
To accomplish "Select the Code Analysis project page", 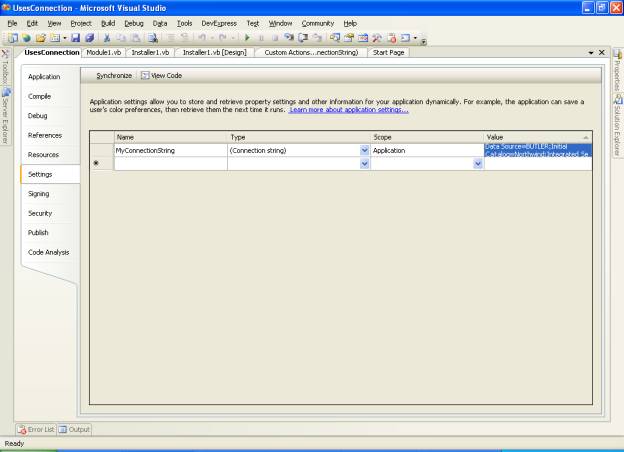I will (x=49, y=252).
